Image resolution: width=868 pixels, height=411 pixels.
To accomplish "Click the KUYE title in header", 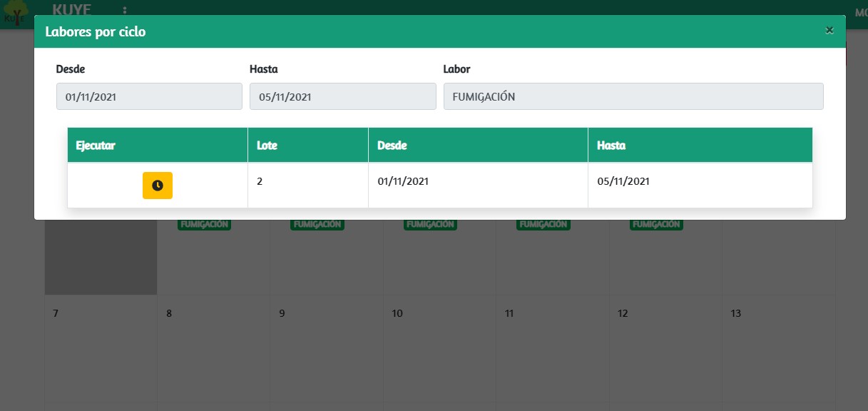I will 72,9.
